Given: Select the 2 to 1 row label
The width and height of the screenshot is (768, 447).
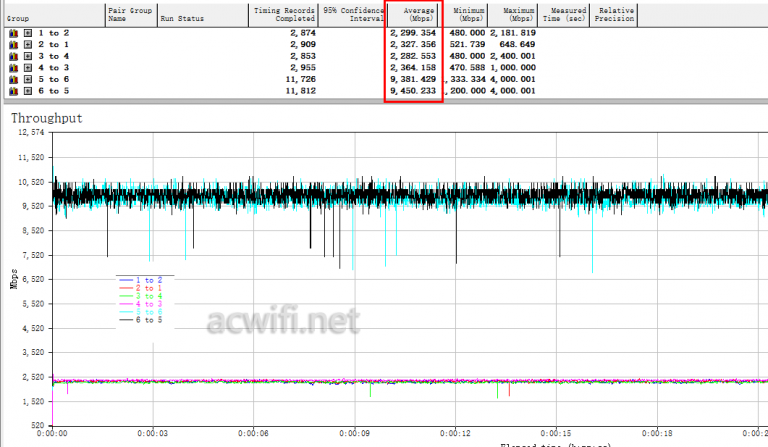Looking at the screenshot, I should (54, 45).
